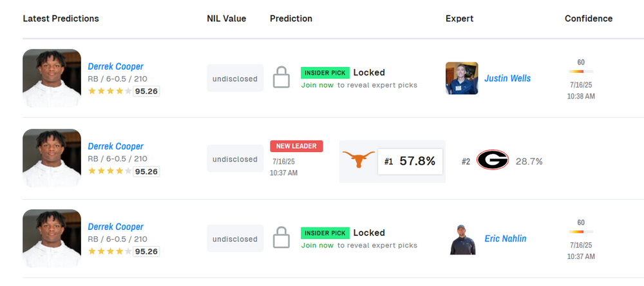Click the undisclosed NIL value in first row

point(235,79)
